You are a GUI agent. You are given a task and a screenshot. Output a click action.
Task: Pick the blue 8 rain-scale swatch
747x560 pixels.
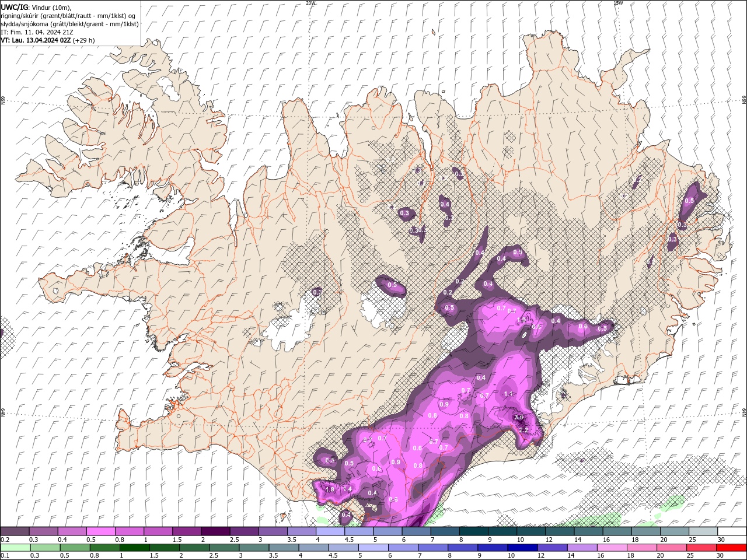coord(463,548)
